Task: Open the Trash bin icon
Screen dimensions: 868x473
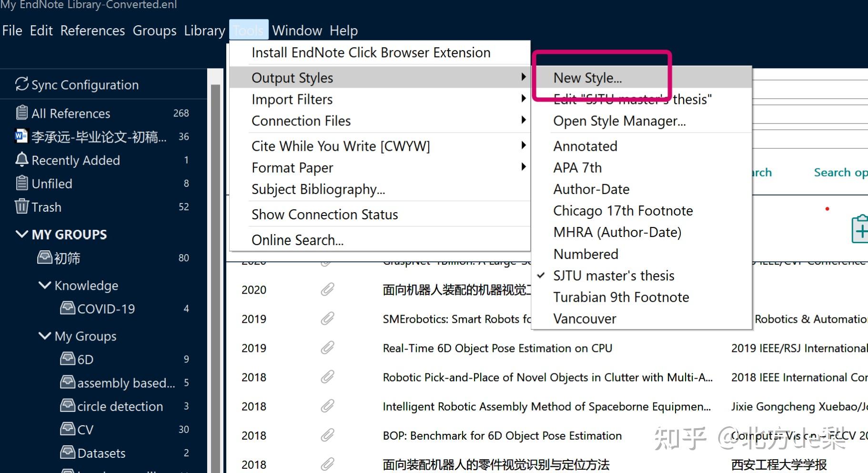Action: click(x=21, y=206)
